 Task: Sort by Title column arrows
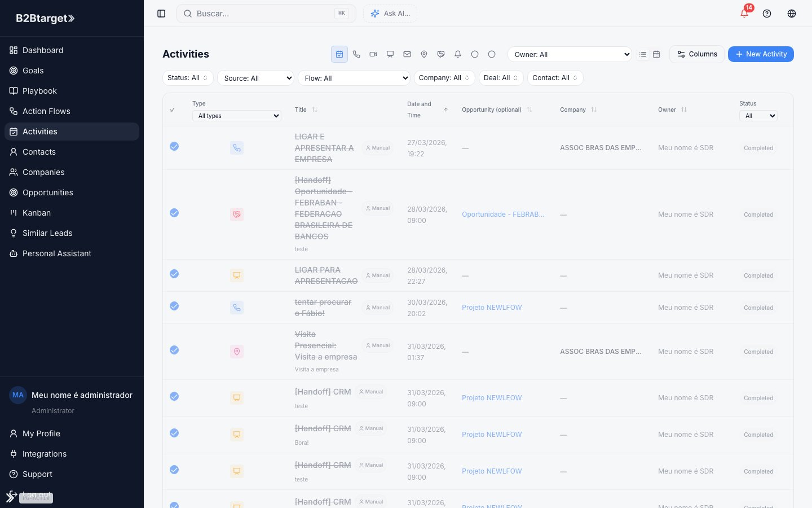pyautogui.click(x=315, y=110)
